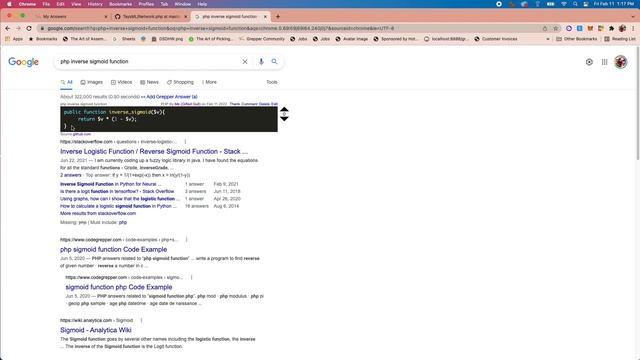Open the first purple circle extension icon

[x=569, y=28]
